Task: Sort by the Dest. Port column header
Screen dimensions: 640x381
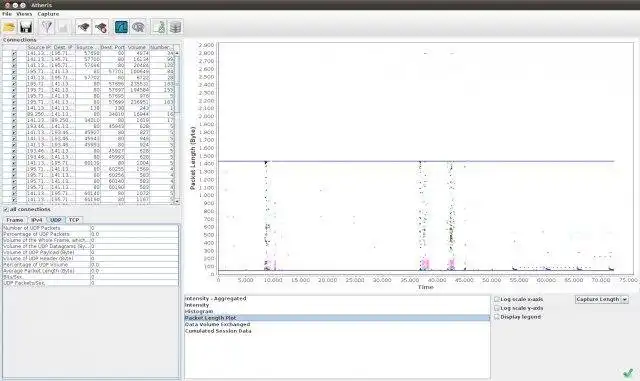Action: [x=112, y=47]
